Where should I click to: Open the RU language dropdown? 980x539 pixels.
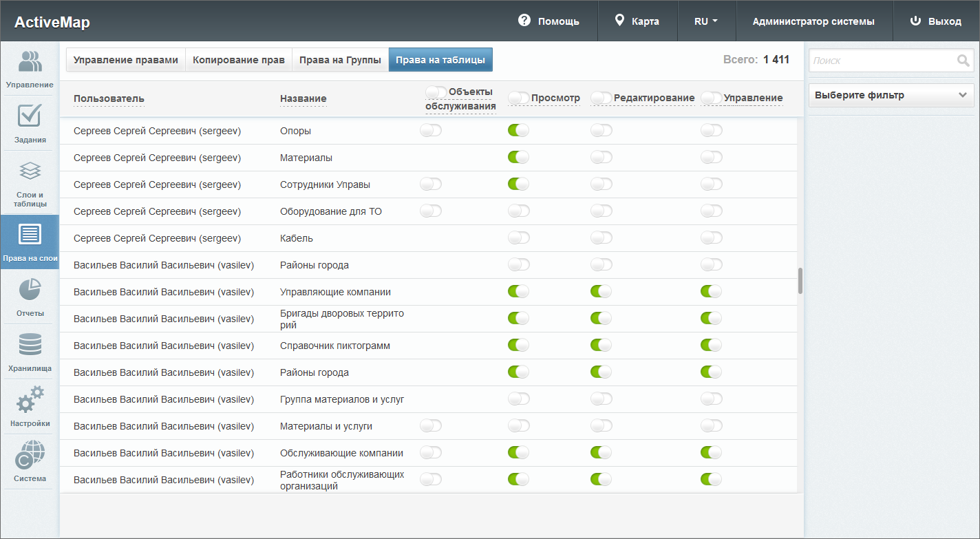click(706, 21)
